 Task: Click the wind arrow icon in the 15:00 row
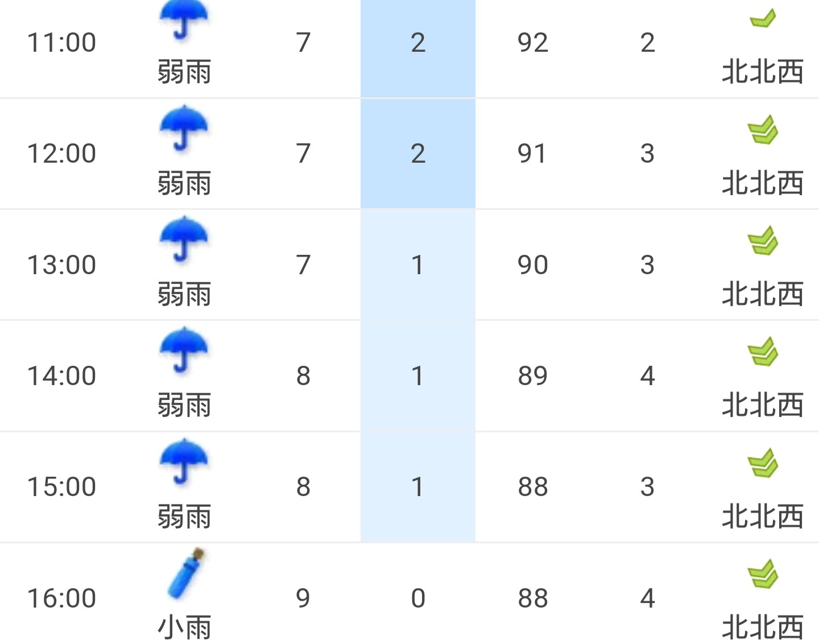[762, 463]
